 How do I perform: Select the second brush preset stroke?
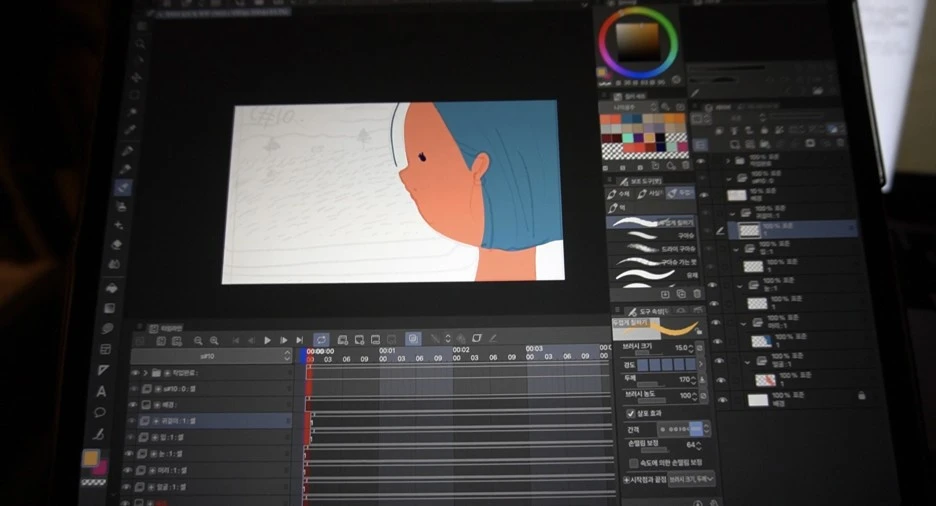tap(652, 235)
